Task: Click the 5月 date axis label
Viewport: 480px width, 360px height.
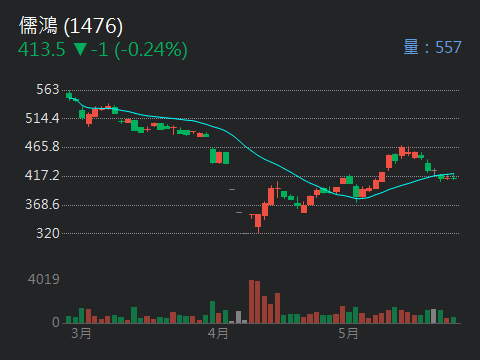Action: 348,333
